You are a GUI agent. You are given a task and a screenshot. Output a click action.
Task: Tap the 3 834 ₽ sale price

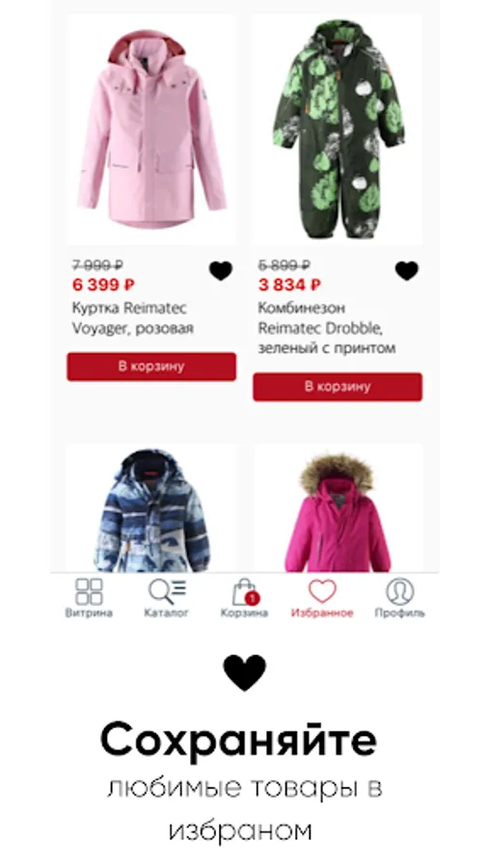[x=289, y=285]
